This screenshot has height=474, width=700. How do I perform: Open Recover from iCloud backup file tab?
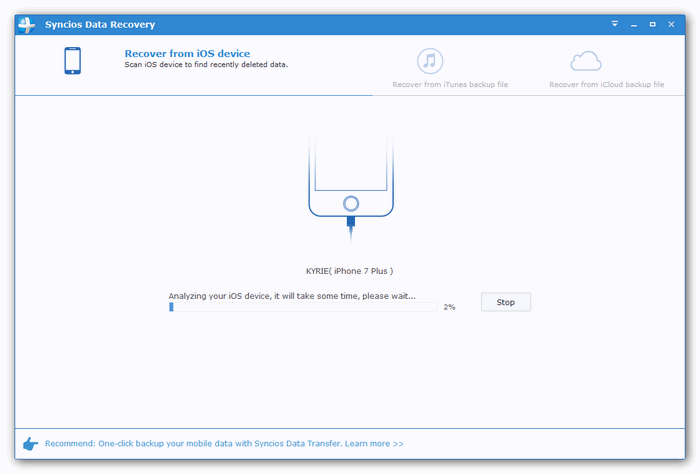(606, 85)
